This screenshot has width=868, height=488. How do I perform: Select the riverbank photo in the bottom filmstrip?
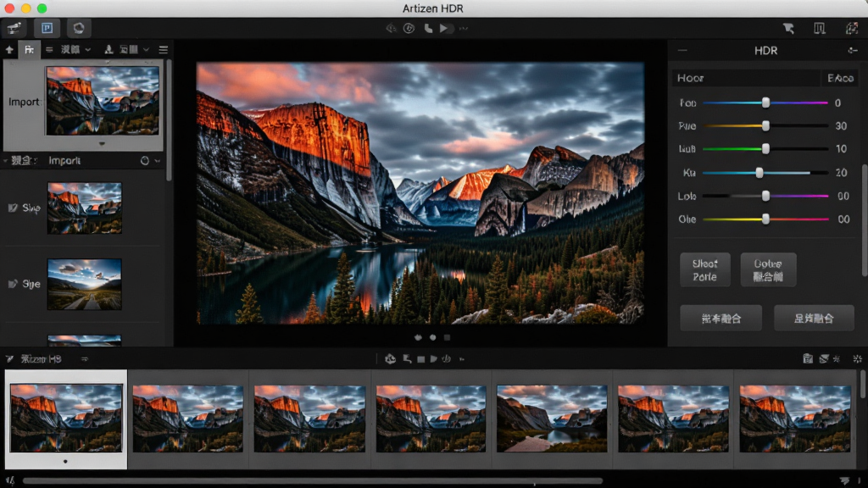552,419
